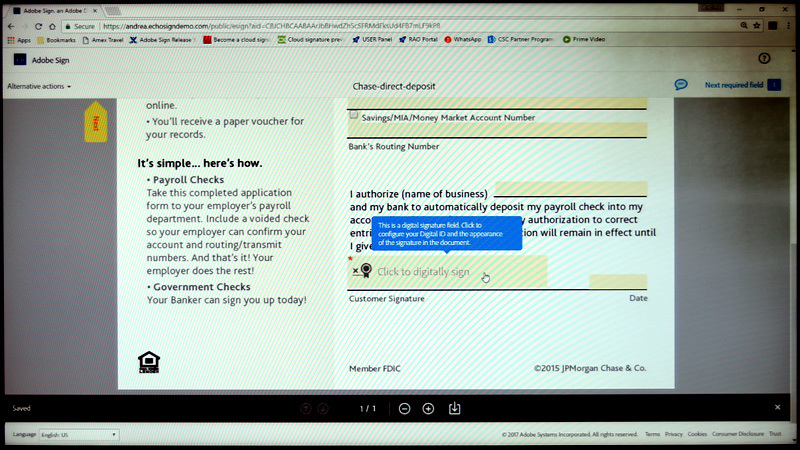The height and width of the screenshot is (450, 800).
Task: Open Adobe Sign Release bookmark
Action: [x=161, y=40]
